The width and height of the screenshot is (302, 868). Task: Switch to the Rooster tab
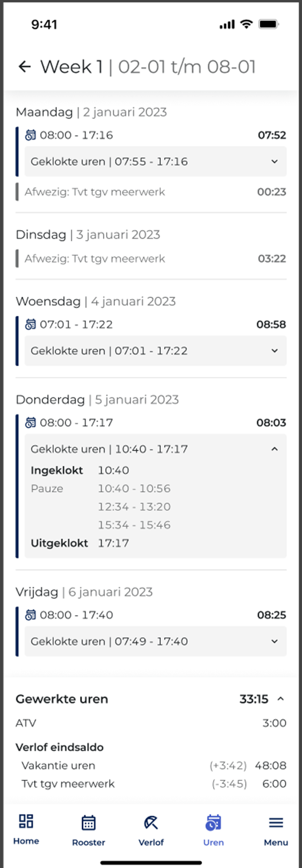coord(88,827)
